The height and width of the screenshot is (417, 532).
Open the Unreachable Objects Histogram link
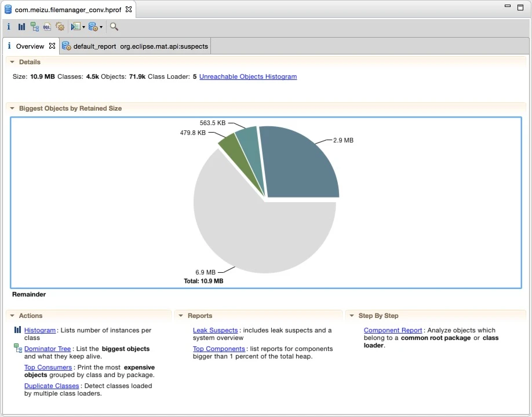tap(248, 76)
